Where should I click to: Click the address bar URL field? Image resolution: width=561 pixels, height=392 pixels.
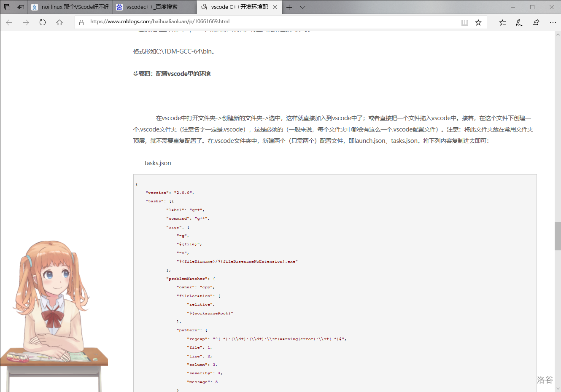tap(270, 21)
